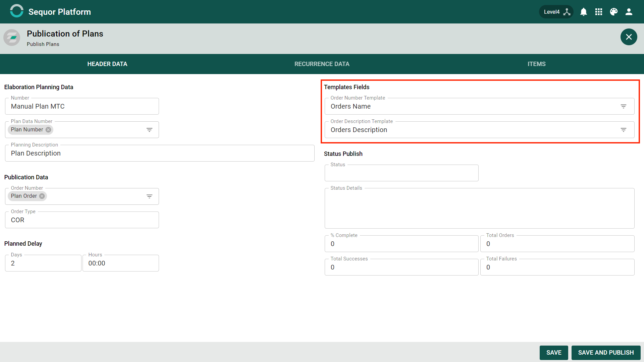Click the Total Failures field

tap(557, 267)
